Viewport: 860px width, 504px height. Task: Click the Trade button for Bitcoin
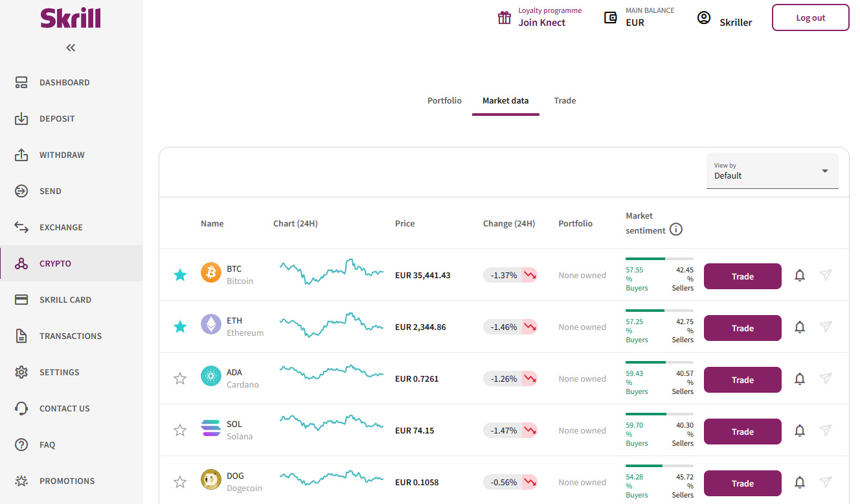[x=742, y=276]
